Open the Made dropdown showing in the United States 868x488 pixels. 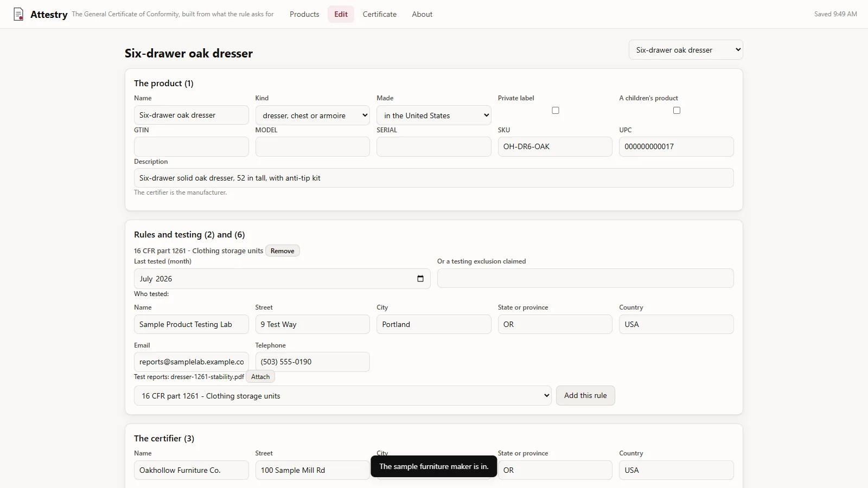coord(434,115)
